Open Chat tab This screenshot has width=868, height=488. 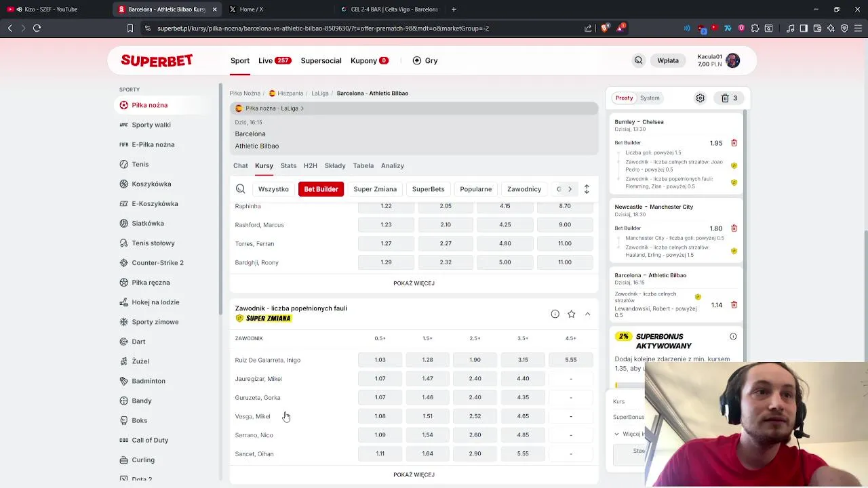tap(241, 165)
